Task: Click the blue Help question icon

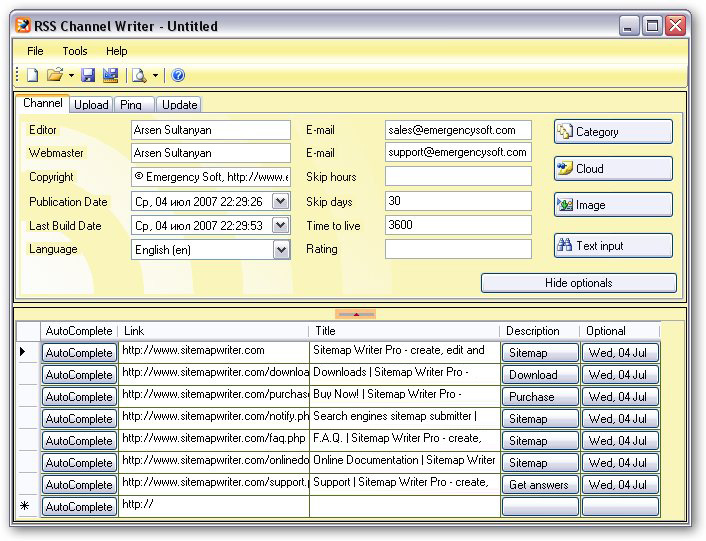Action: tap(178, 75)
